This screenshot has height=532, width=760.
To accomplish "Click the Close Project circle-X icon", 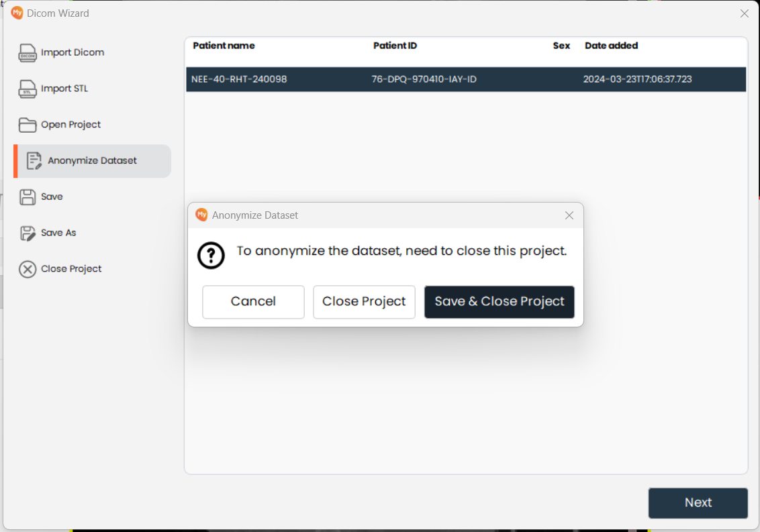I will pos(27,268).
